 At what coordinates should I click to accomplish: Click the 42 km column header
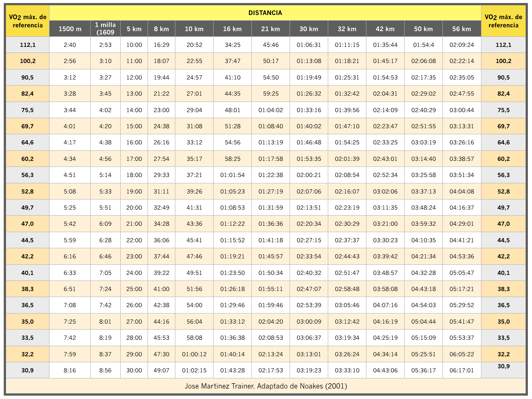tap(385, 29)
